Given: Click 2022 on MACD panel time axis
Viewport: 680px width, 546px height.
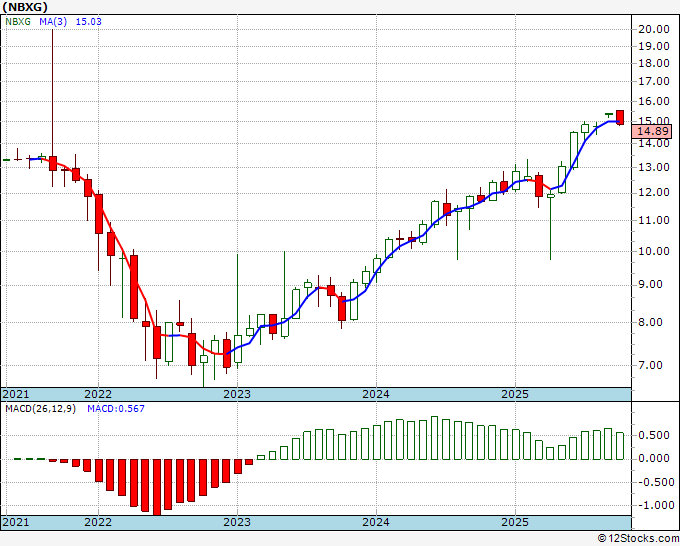Looking at the screenshot, I should pos(98,522).
